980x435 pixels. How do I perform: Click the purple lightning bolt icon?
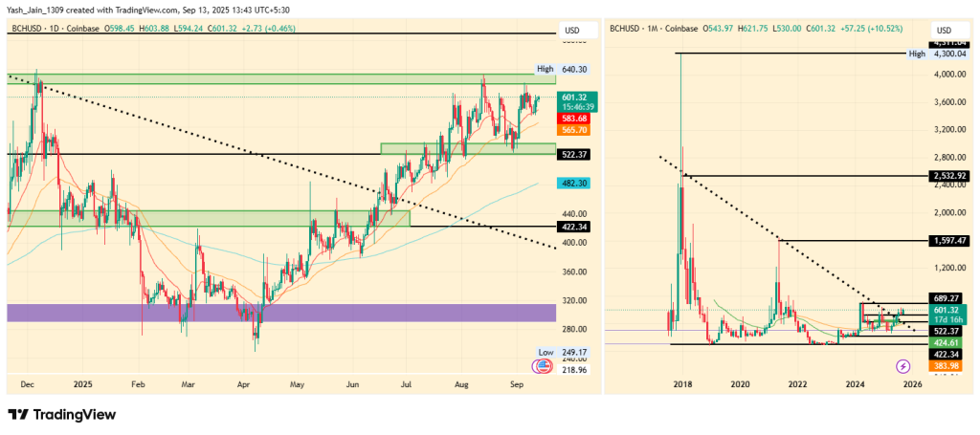tap(902, 366)
